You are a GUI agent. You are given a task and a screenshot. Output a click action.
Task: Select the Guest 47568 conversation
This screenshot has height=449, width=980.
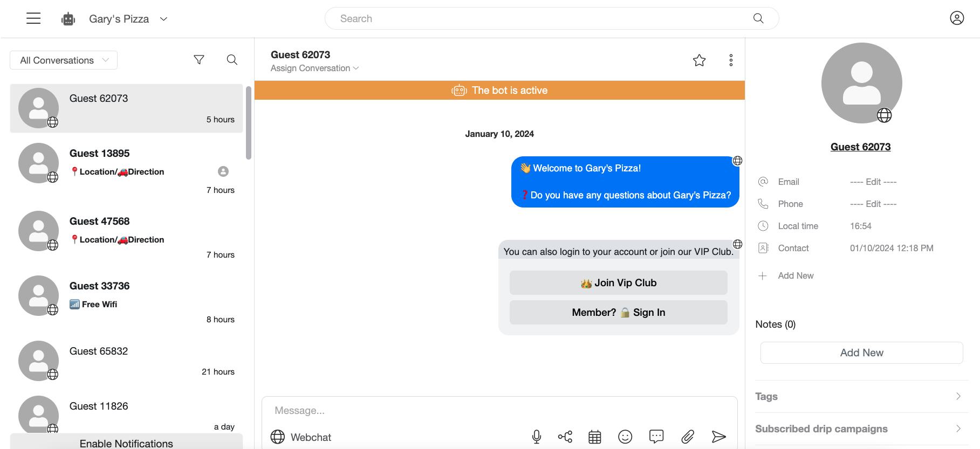click(126, 236)
